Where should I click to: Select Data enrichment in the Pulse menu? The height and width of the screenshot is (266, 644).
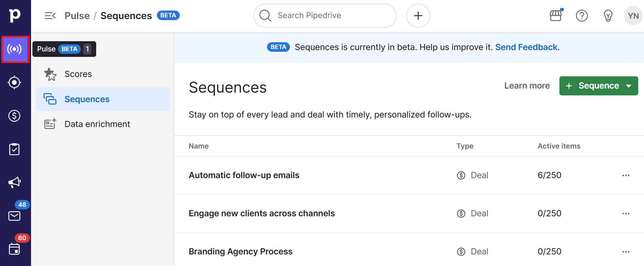coord(103,124)
